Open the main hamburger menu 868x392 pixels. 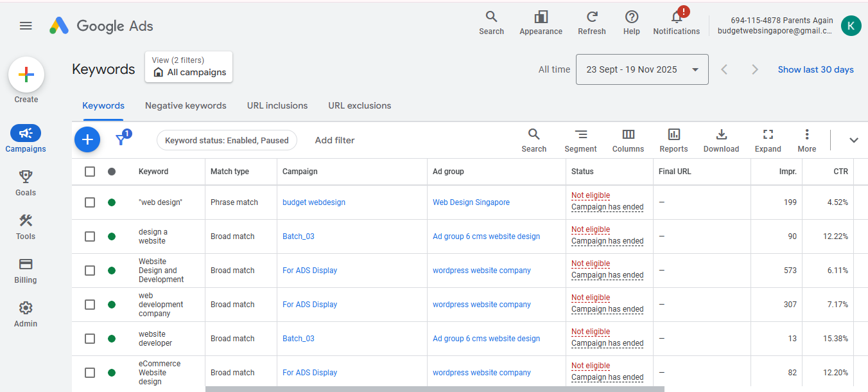26,26
